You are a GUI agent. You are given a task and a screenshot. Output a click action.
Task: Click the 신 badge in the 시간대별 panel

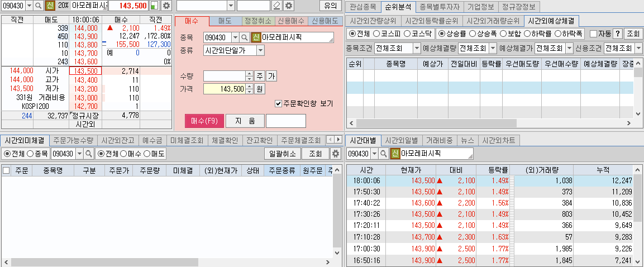pyautogui.click(x=395, y=154)
